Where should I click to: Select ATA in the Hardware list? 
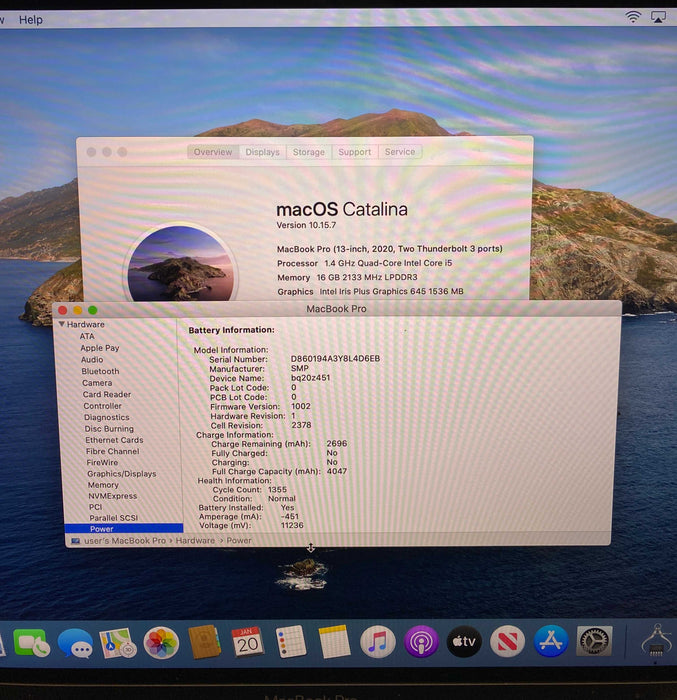point(87,336)
